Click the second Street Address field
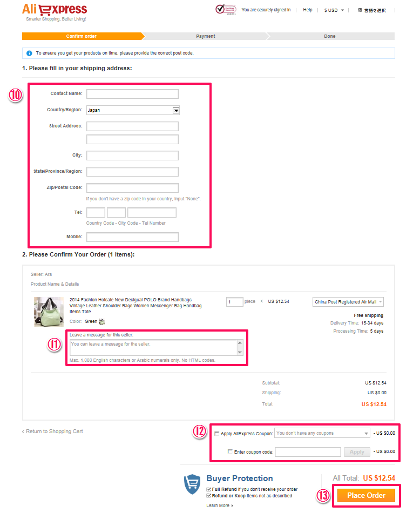This screenshot has width=420, height=513. pyautogui.click(x=132, y=139)
